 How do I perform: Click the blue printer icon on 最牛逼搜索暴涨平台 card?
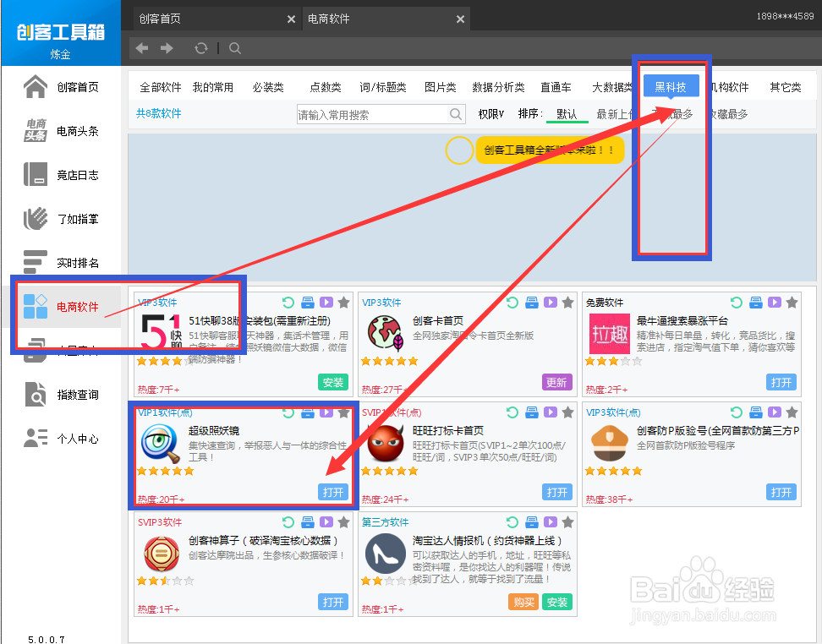pyautogui.click(x=755, y=303)
